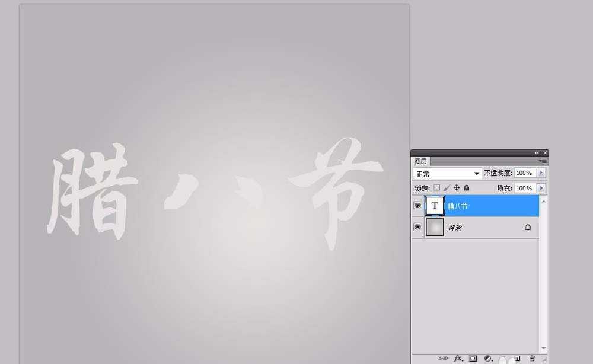Hide the 腊八节 text layer

tap(418, 206)
